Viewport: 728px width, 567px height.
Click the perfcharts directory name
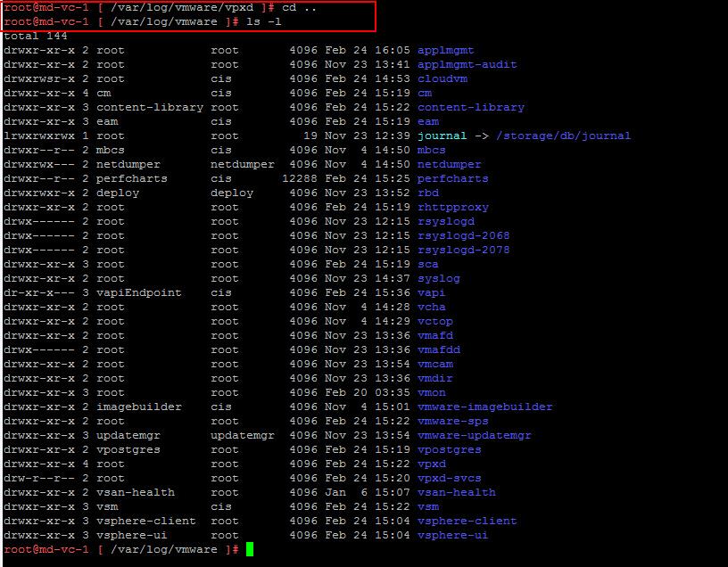pyautogui.click(x=452, y=179)
